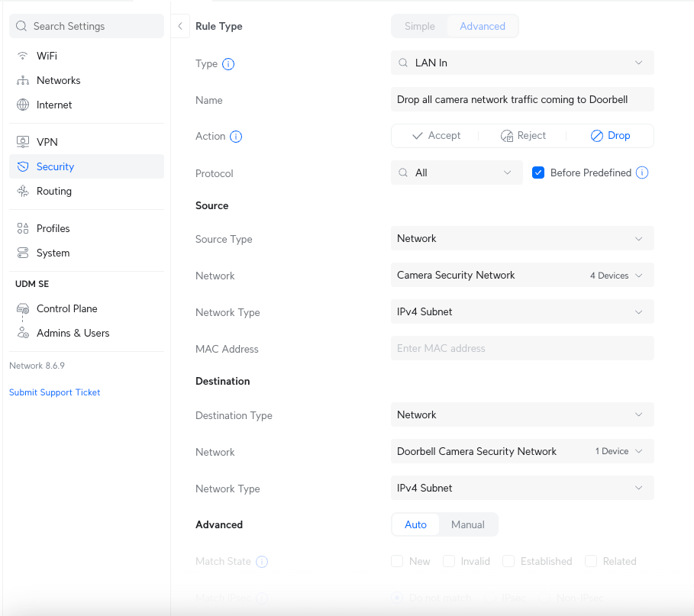Open the Source Type dropdown

pos(522,238)
